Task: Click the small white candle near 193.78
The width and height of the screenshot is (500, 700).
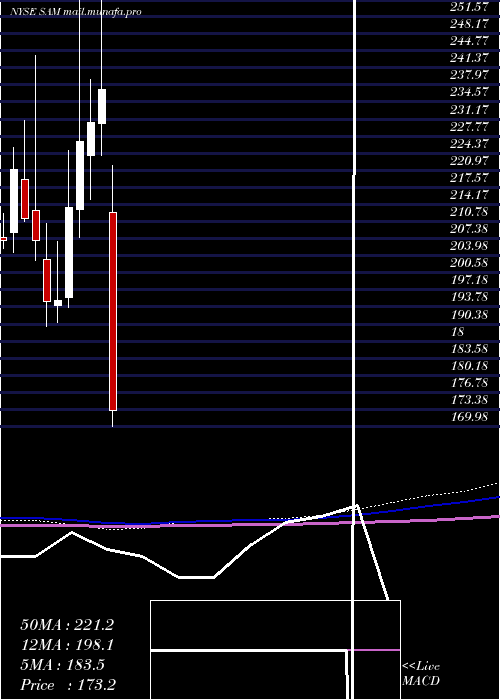Action: [58, 303]
